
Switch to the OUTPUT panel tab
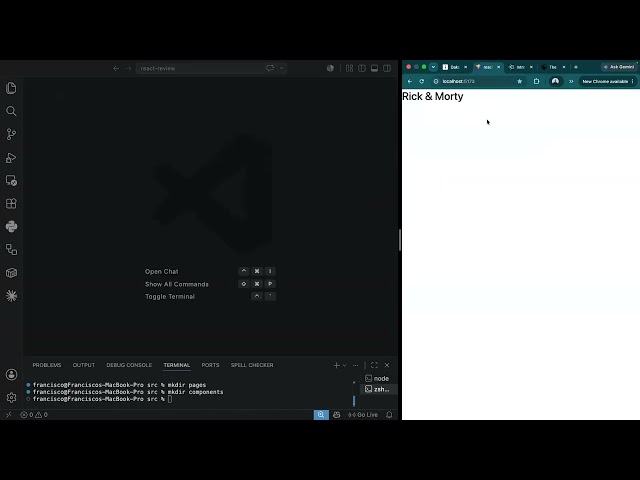[84, 365]
